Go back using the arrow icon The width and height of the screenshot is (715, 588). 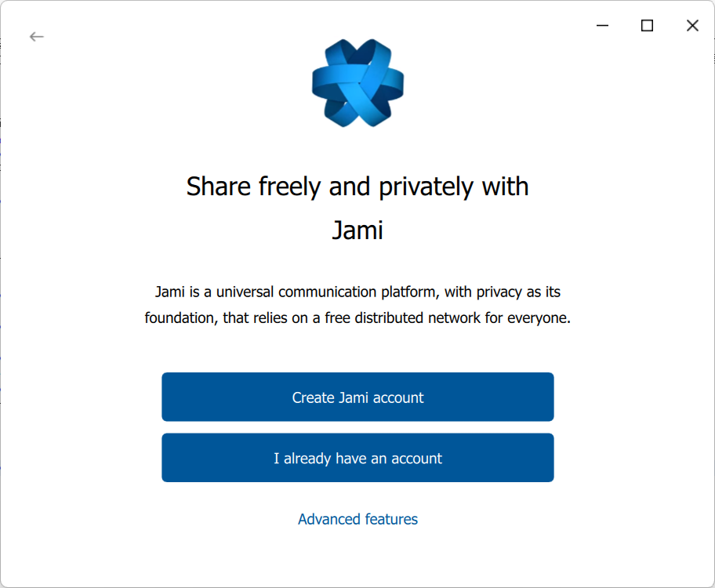coord(37,36)
